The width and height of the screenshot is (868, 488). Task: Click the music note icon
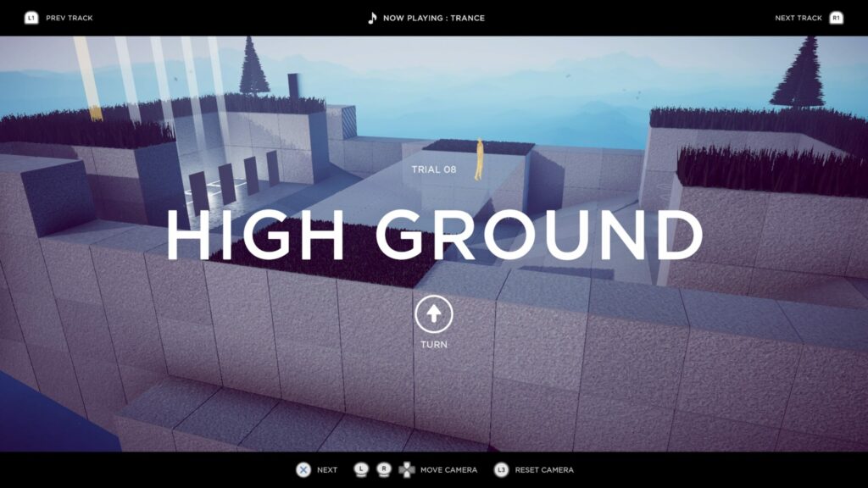click(371, 18)
